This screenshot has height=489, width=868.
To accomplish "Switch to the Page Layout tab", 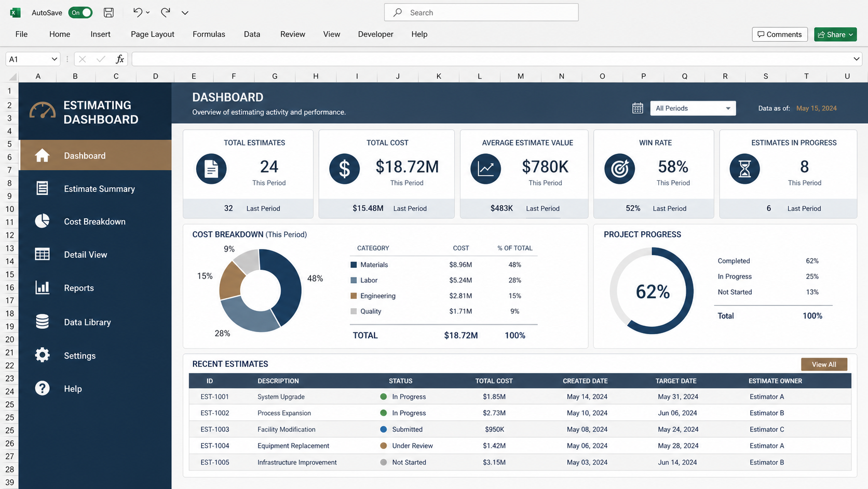I will point(153,34).
